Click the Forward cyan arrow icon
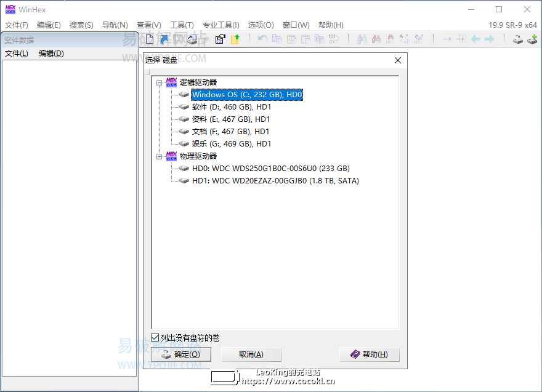Viewport: 542px width, 392px height. pyautogui.click(x=490, y=39)
